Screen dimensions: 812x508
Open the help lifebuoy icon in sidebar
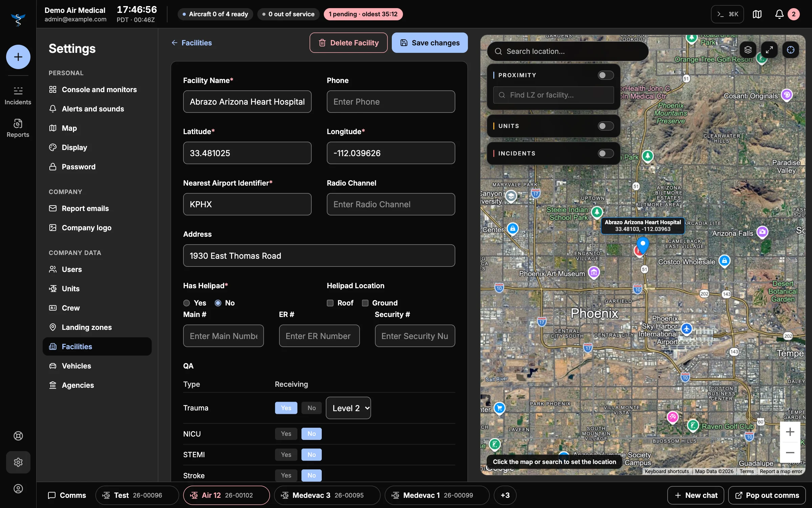[x=18, y=436]
